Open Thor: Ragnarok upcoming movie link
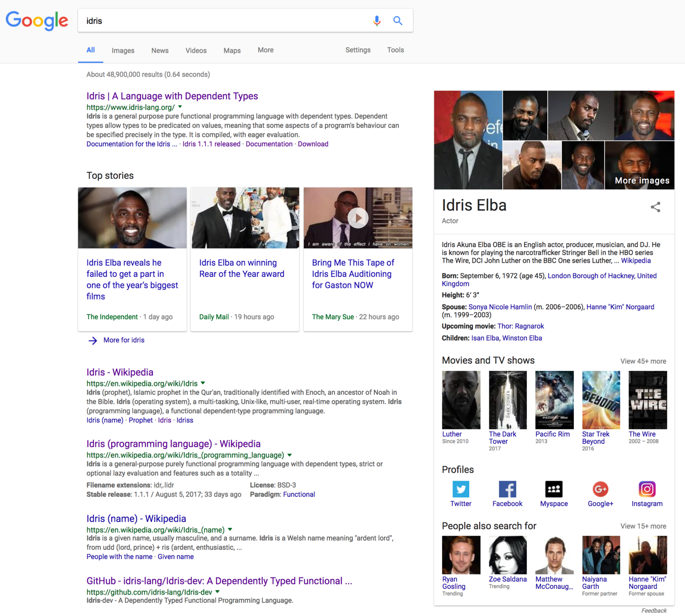685x616 pixels. 520,326
